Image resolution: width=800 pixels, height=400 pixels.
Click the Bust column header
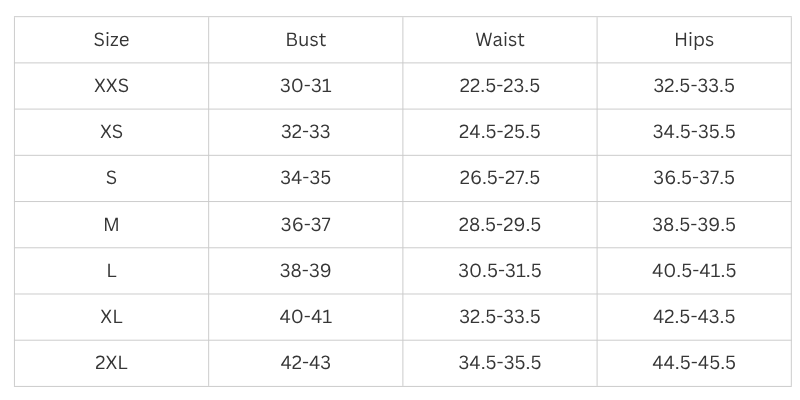point(305,40)
